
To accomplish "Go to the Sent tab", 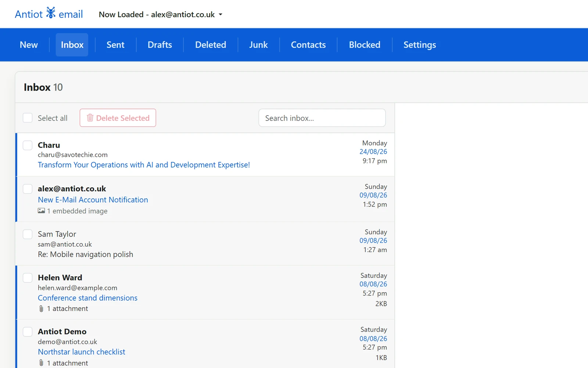I will pyautogui.click(x=115, y=45).
